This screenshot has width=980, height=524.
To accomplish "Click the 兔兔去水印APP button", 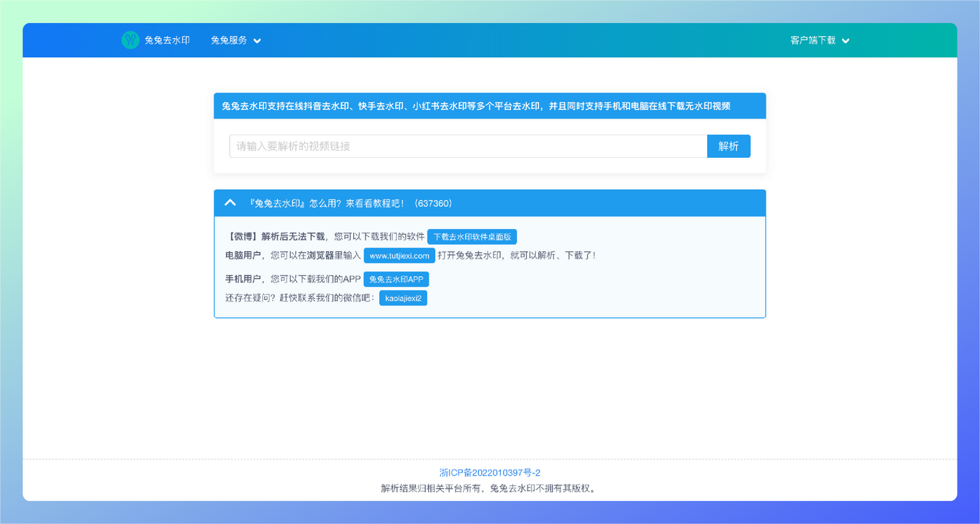I will (x=396, y=279).
